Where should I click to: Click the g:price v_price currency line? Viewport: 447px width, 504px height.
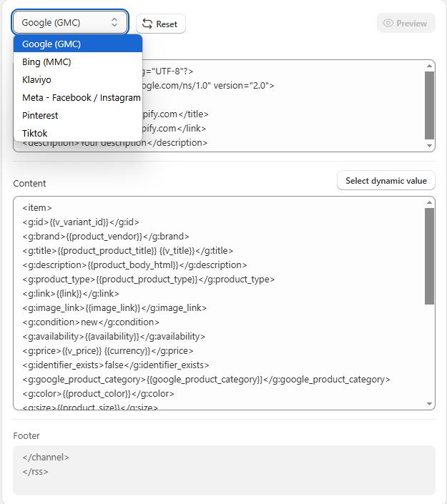[x=108, y=351]
